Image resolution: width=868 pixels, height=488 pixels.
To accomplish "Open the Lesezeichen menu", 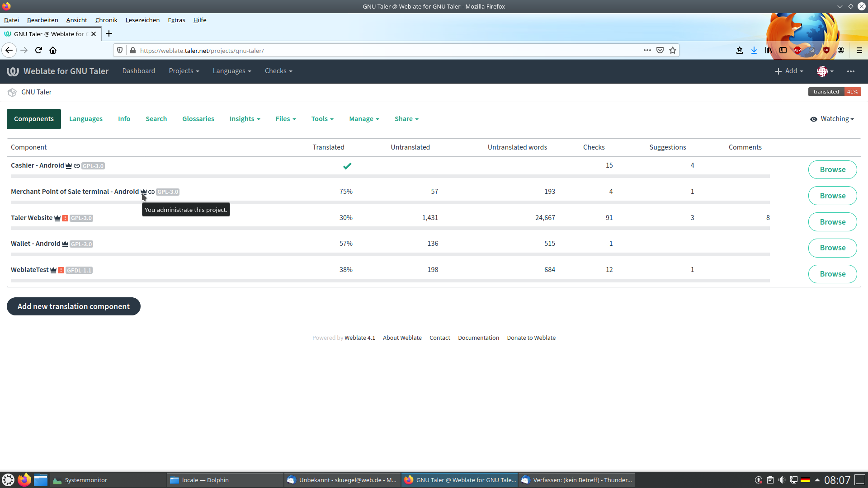I will pos(142,20).
